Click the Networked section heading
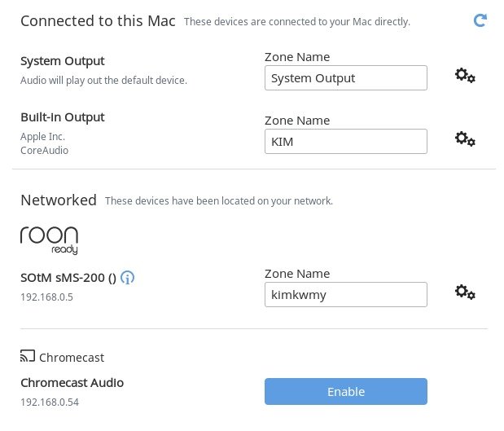 point(59,200)
